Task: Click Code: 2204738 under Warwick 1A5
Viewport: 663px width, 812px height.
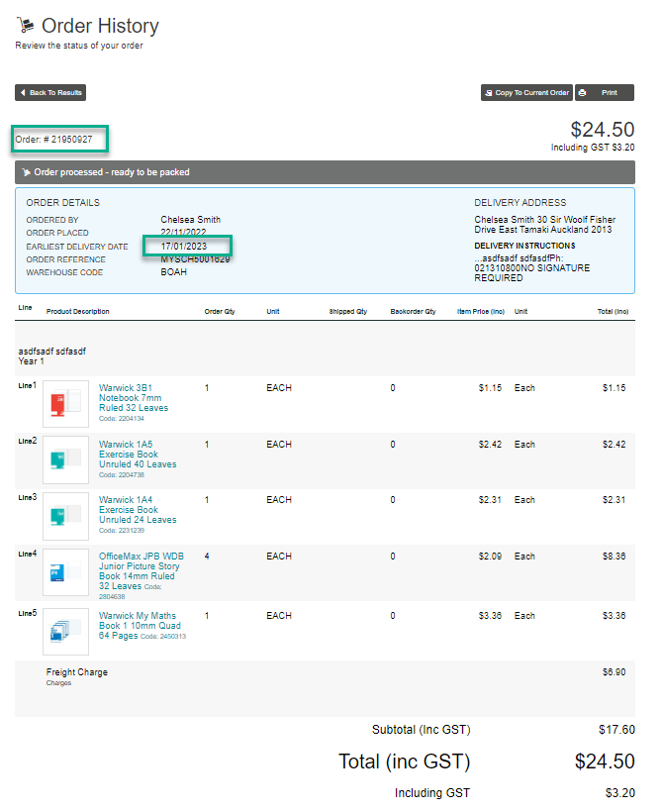Action: [122, 475]
